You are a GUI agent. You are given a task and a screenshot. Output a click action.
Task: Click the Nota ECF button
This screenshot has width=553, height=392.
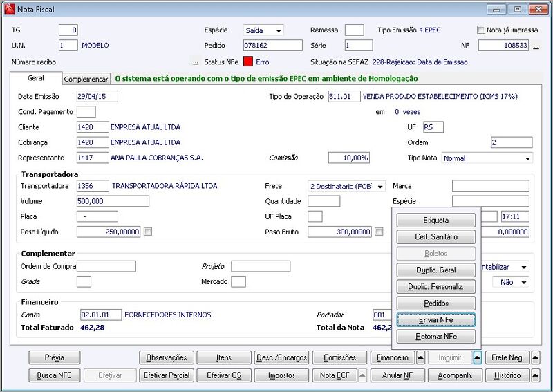point(335,375)
